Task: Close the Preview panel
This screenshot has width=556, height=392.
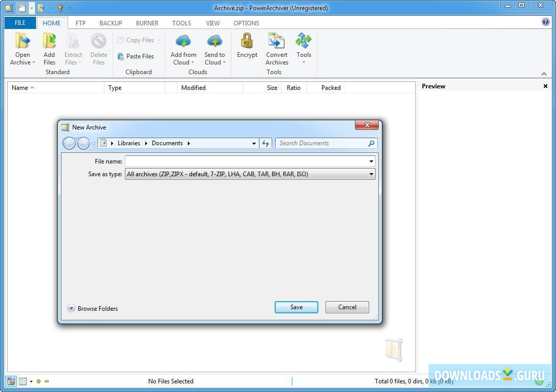Action: tap(545, 86)
